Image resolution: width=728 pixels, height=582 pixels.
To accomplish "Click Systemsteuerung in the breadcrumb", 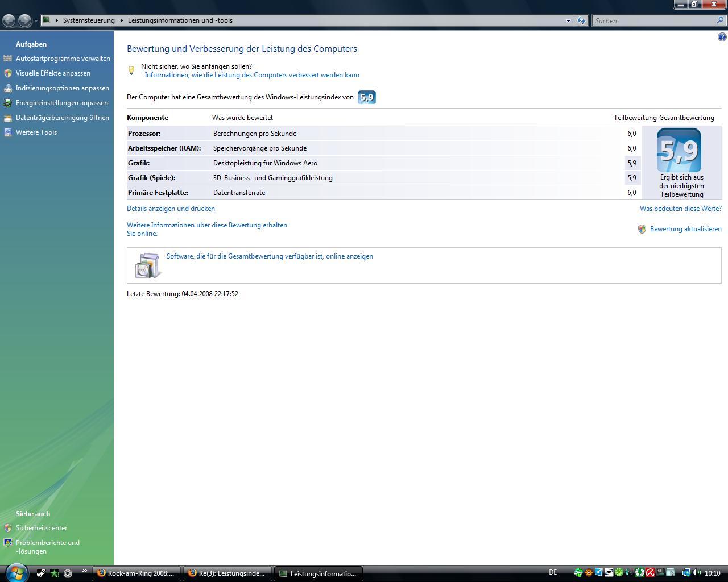I will click(89, 20).
